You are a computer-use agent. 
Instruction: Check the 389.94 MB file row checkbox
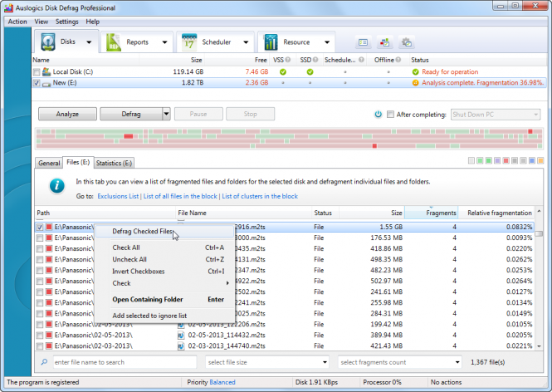point(40,336)
